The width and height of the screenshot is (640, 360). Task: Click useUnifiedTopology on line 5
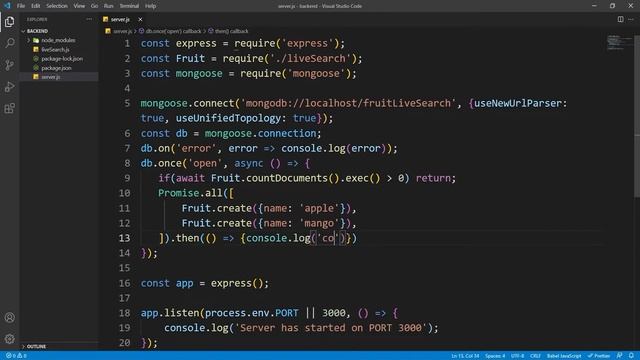(228, 118)
